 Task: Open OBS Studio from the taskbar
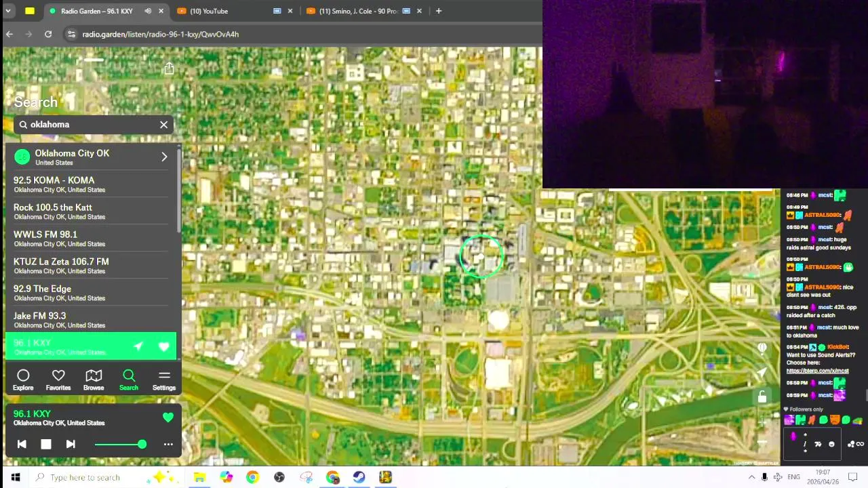(x=279, y=477)
